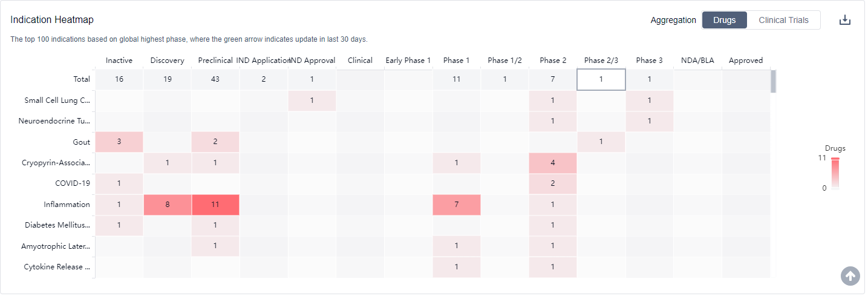Click the Phase 3 column header
The image size is (868, 296).
[649, 61]
